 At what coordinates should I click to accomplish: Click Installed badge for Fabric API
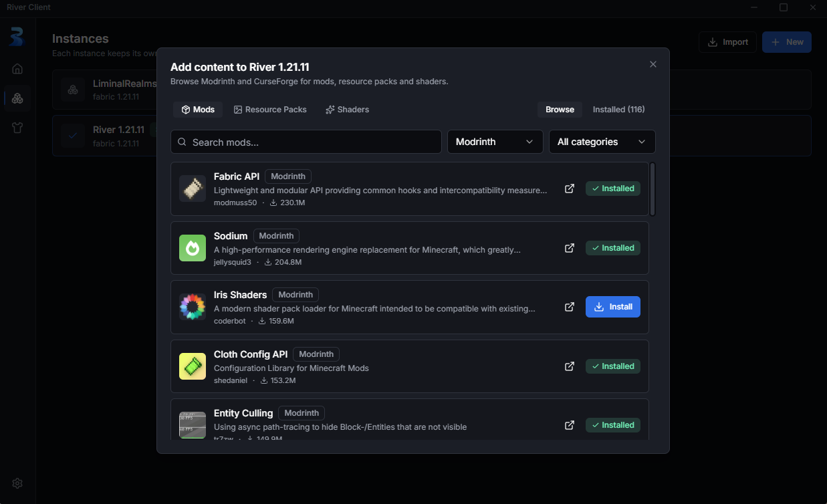point(613,188)
